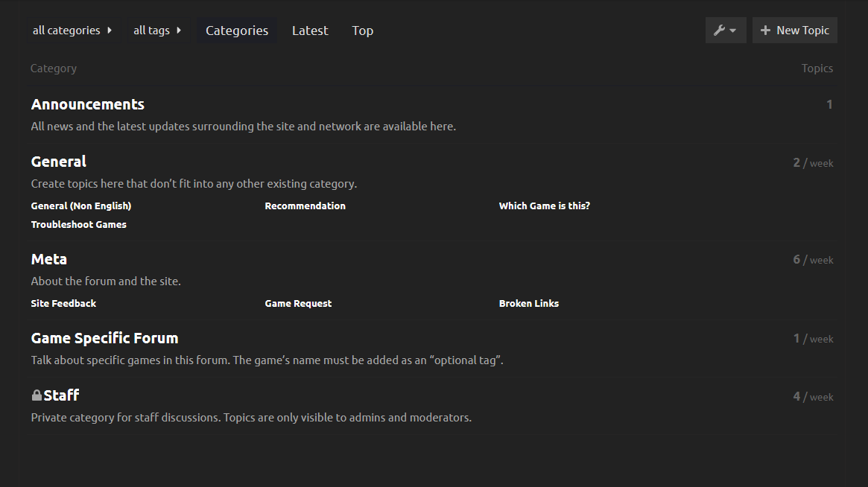Click the 'About the forum and the site.' text
This screenshot has width=868, height=487.
[106, 281]
